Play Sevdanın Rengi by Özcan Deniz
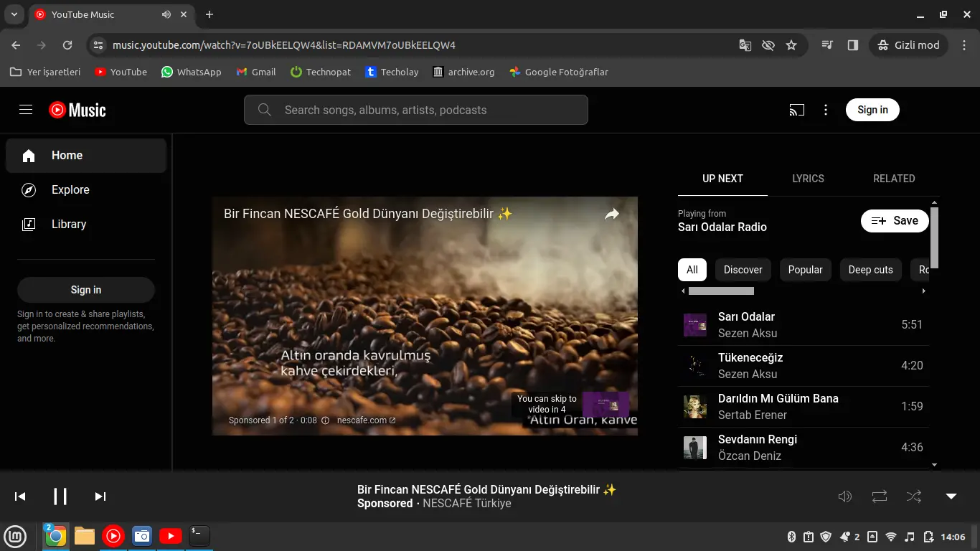The height and width of the screenshot is (551, 980). click(804, 448)
